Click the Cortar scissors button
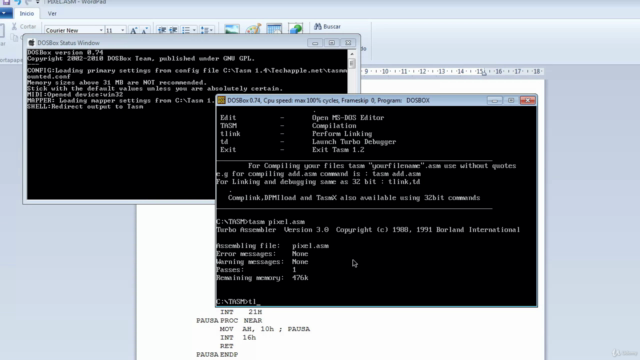Screen dimensions: 640x360 coord(24,27)
